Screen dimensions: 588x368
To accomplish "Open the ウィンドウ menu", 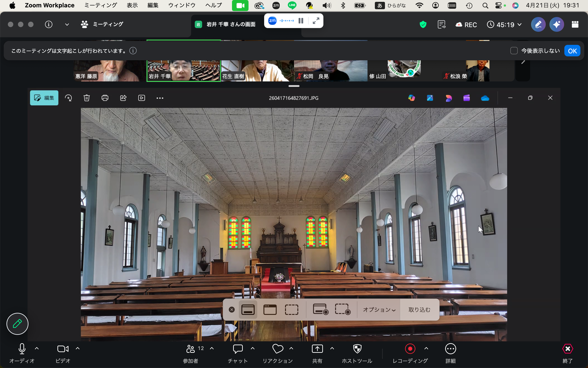I will click(x=182, y=6).
